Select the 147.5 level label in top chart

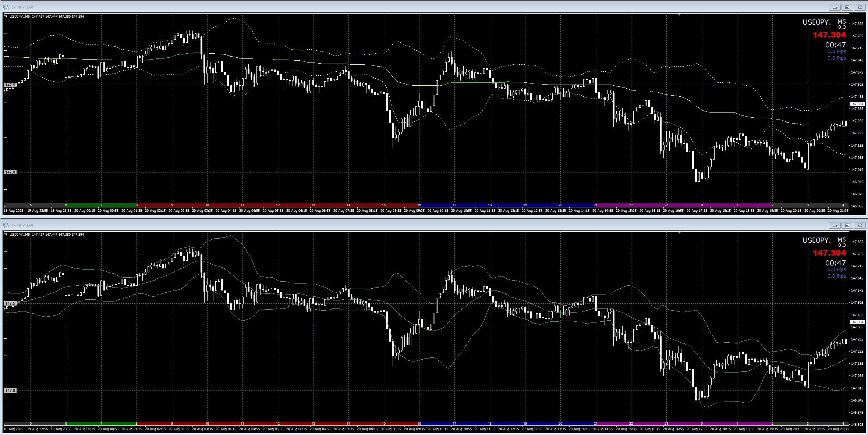tap(10, 85)
